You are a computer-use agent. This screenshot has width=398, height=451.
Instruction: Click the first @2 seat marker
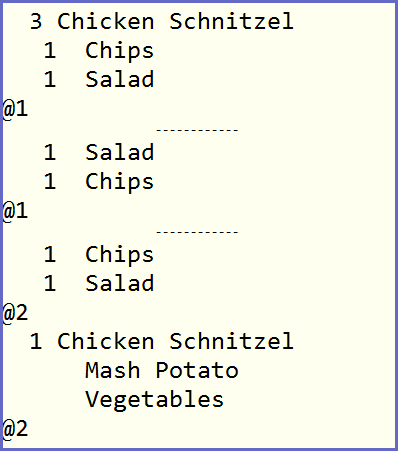(15, 313)
